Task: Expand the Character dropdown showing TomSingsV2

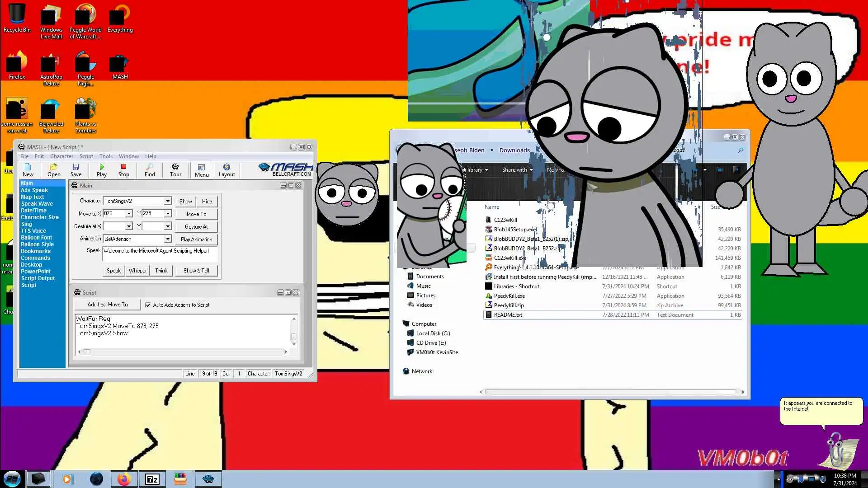Action: pyautogui.click(x=168, y=201)
